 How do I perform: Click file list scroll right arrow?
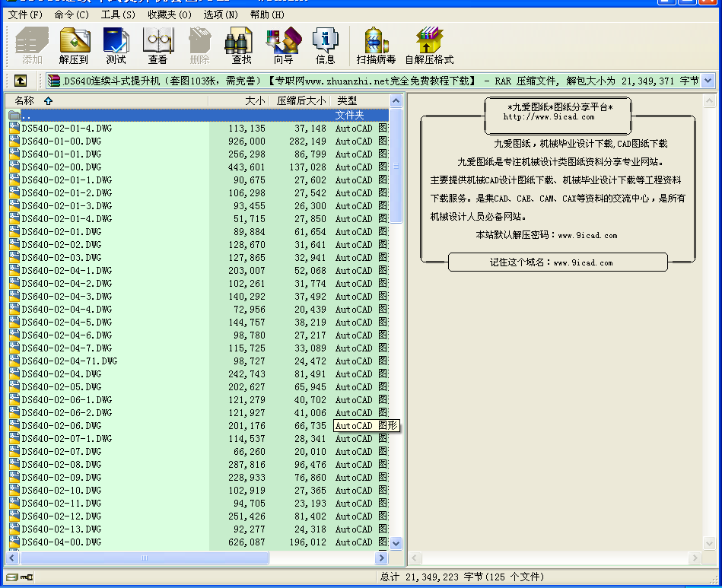pyautogui.click(x=381, y=558)
